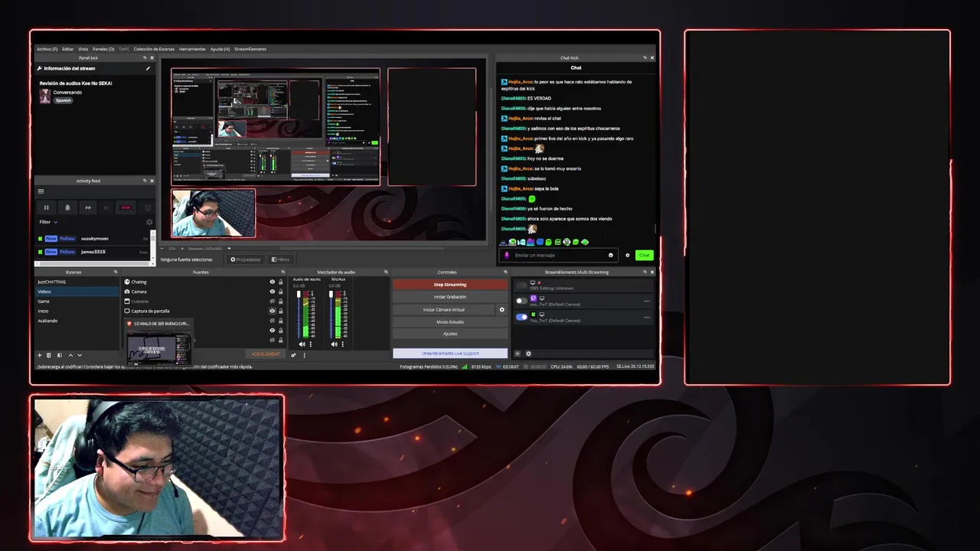
Task: Open the StreamElements menu
Action: pos(250,49)
